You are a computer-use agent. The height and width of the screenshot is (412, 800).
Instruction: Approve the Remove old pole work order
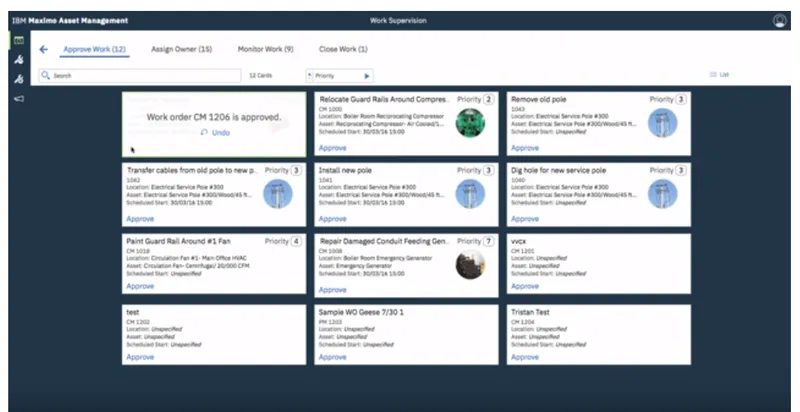525,148
